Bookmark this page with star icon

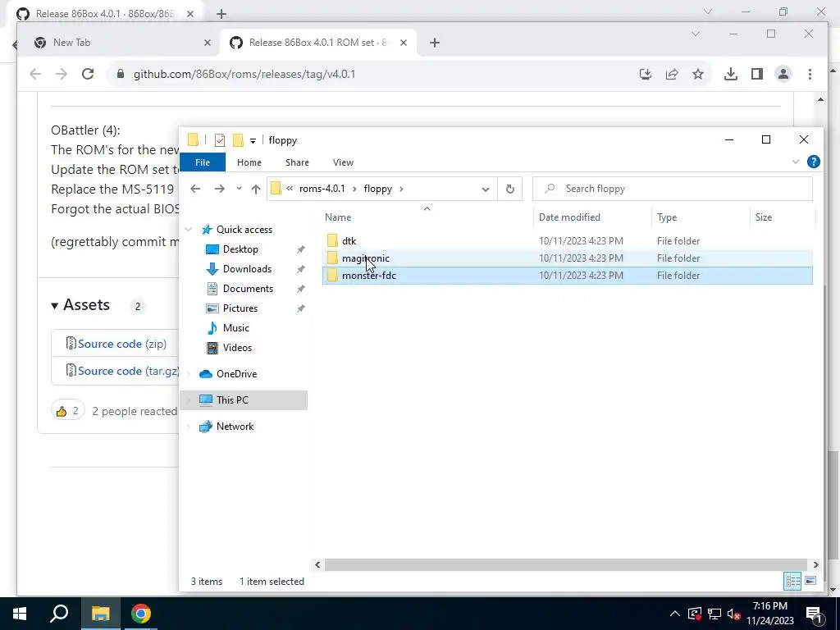[697, 74]
